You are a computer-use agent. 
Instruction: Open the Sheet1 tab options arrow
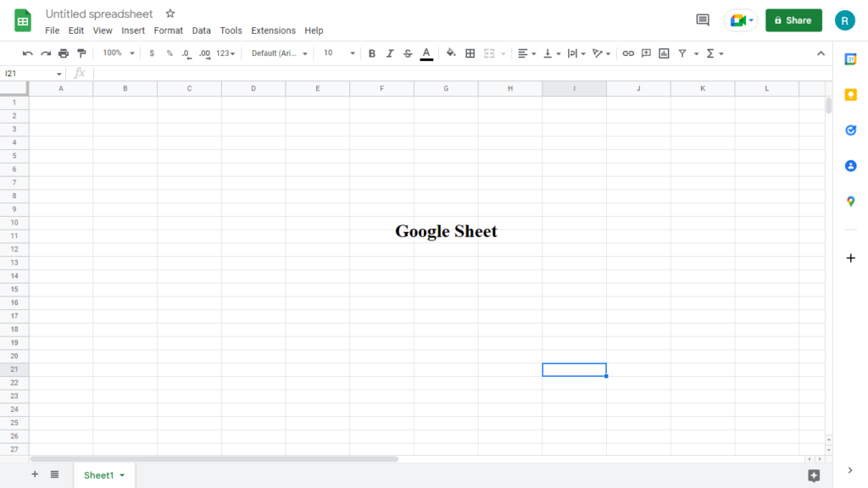(x=122, y=475)
